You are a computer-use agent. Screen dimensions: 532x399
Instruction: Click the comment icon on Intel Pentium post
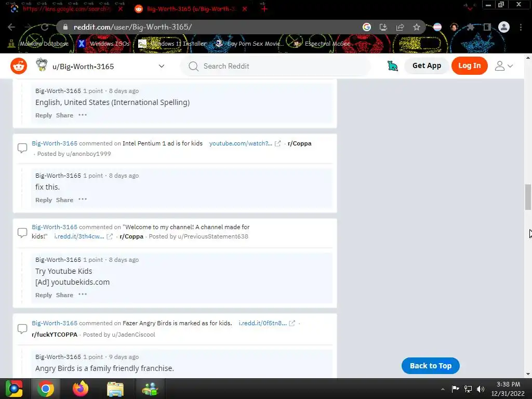(x=22, y=148)
